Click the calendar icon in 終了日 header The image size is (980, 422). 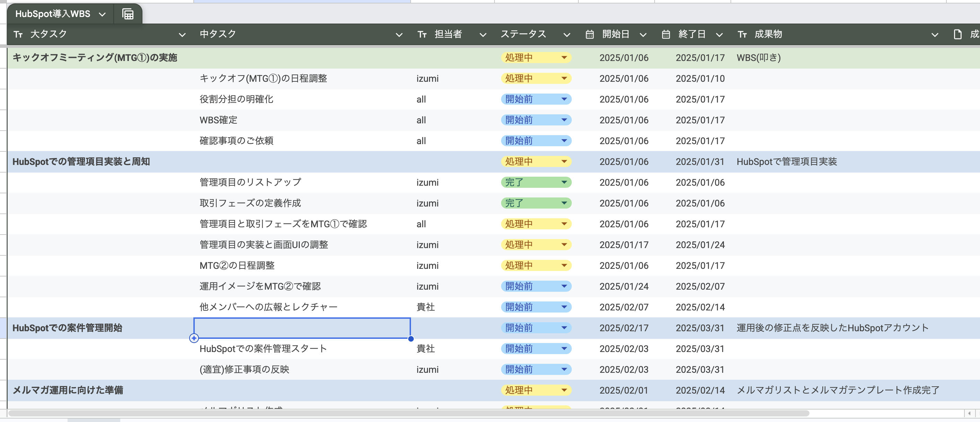coord(666,35)
